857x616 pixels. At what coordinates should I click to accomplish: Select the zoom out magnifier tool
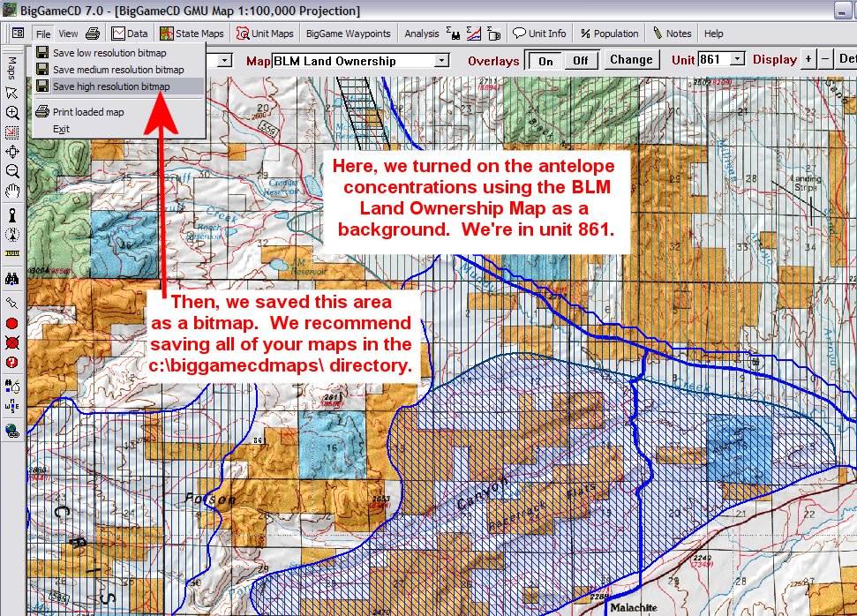[x=12, y=171]
